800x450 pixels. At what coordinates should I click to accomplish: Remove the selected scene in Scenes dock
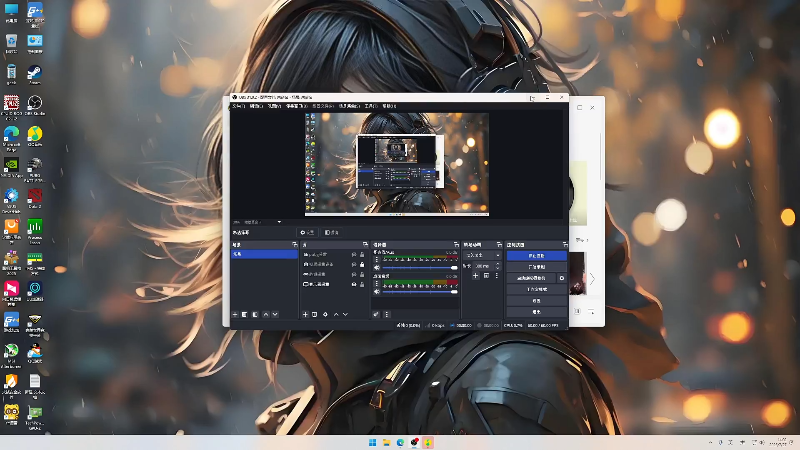click(245, 315)
